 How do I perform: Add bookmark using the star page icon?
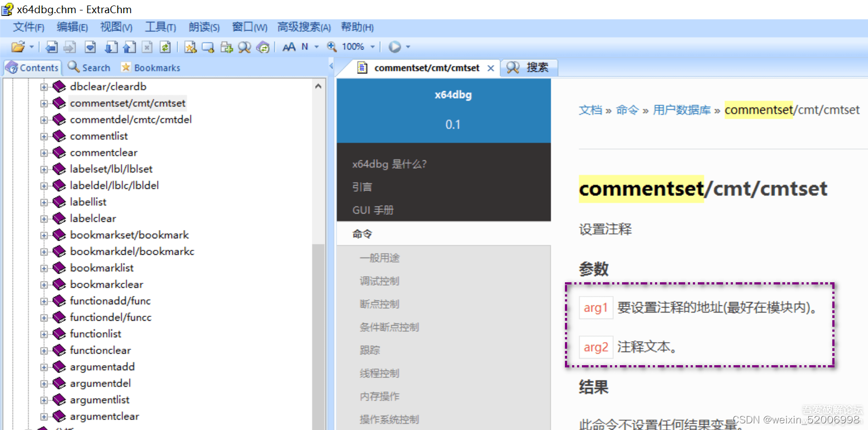point(191,47)
